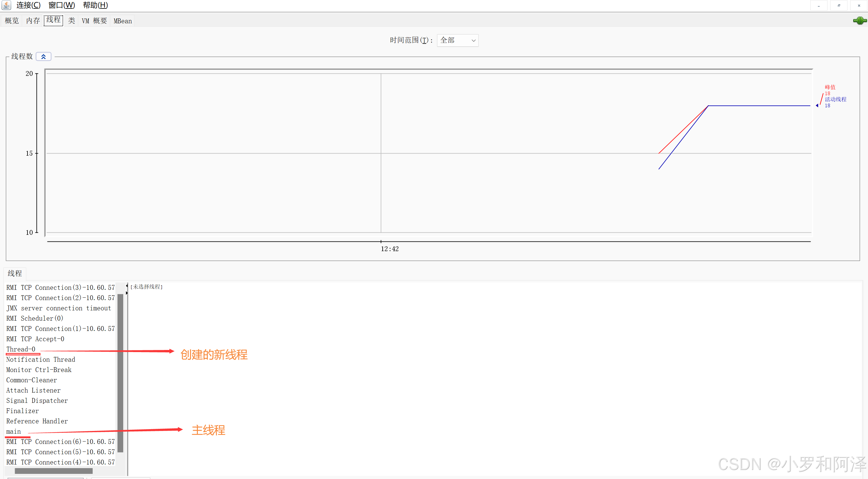868x479 pixels.
Task: Open the 帮助(H) menu
Action: (95, 5)
